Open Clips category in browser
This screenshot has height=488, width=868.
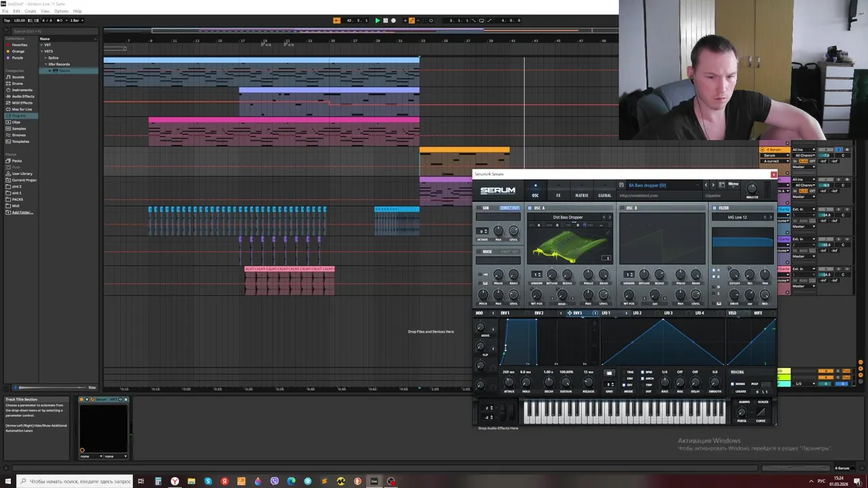16,122
